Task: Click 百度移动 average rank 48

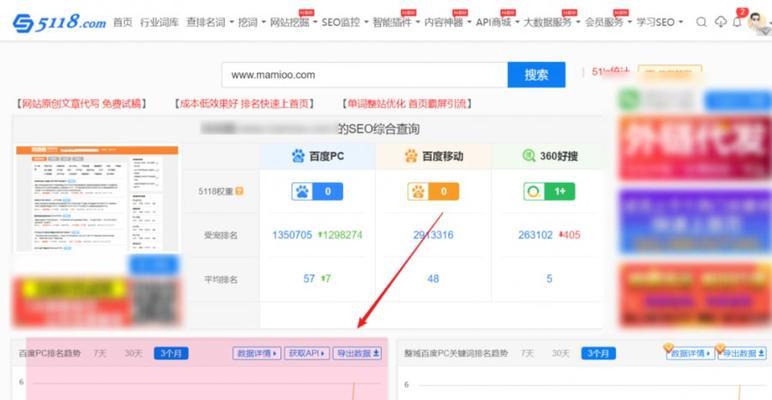Action: pos(433,279)
